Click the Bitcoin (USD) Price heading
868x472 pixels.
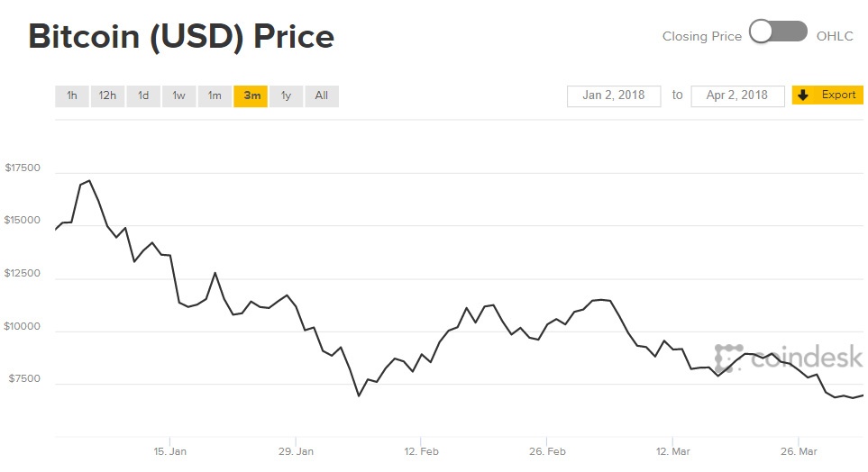181,35
